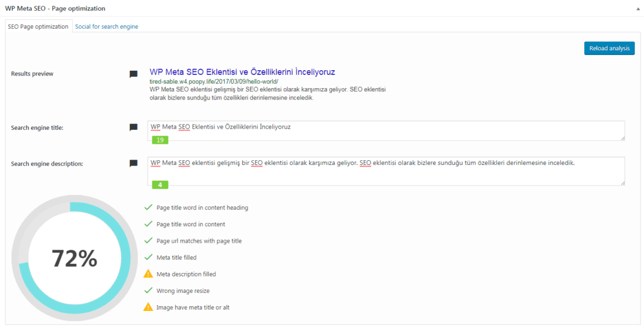Click the 'Meta description filled' text
The width and height of the screenshot is (644, 328).
186,274
